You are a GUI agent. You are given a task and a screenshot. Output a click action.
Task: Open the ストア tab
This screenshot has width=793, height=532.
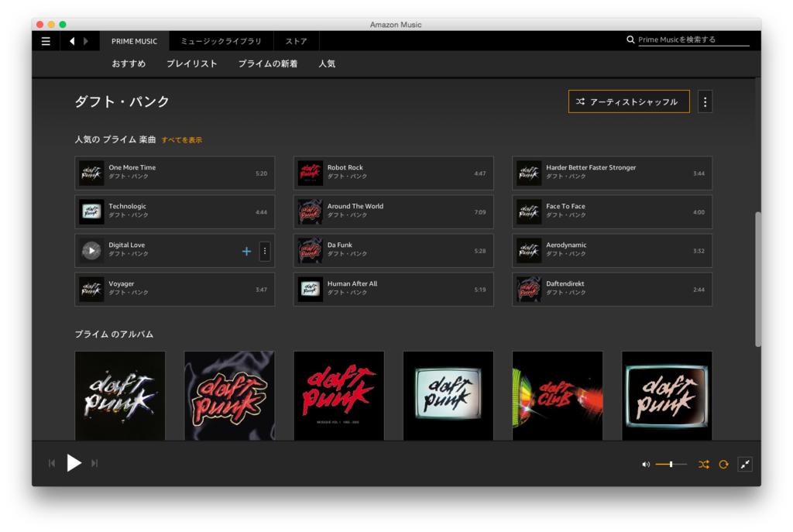pyautogui.click(x=297, y=41)
